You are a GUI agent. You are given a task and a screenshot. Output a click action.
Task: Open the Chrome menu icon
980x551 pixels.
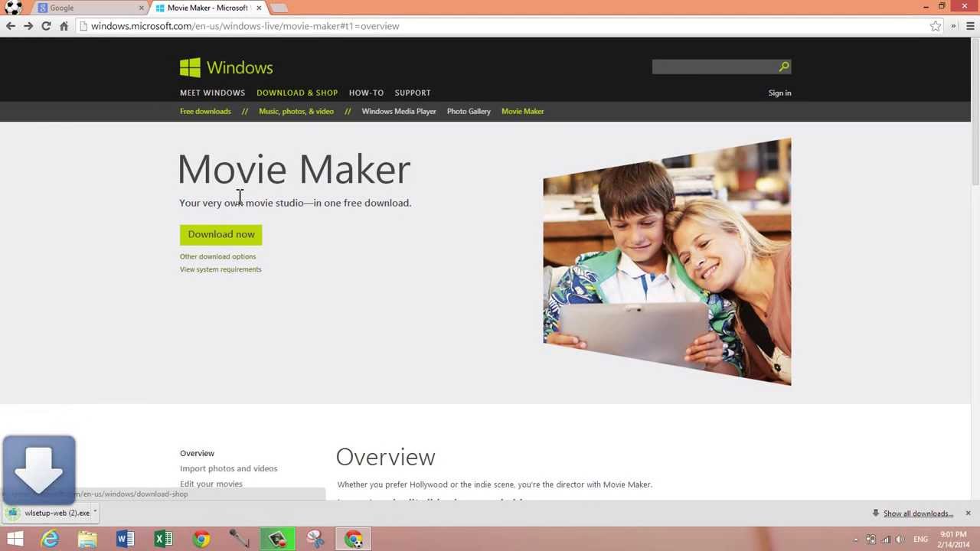pyautogui.click(x=970, y=26)
